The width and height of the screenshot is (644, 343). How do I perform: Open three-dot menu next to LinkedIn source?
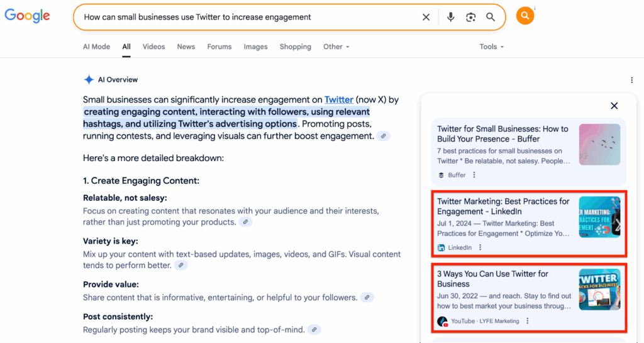[480, 247]
